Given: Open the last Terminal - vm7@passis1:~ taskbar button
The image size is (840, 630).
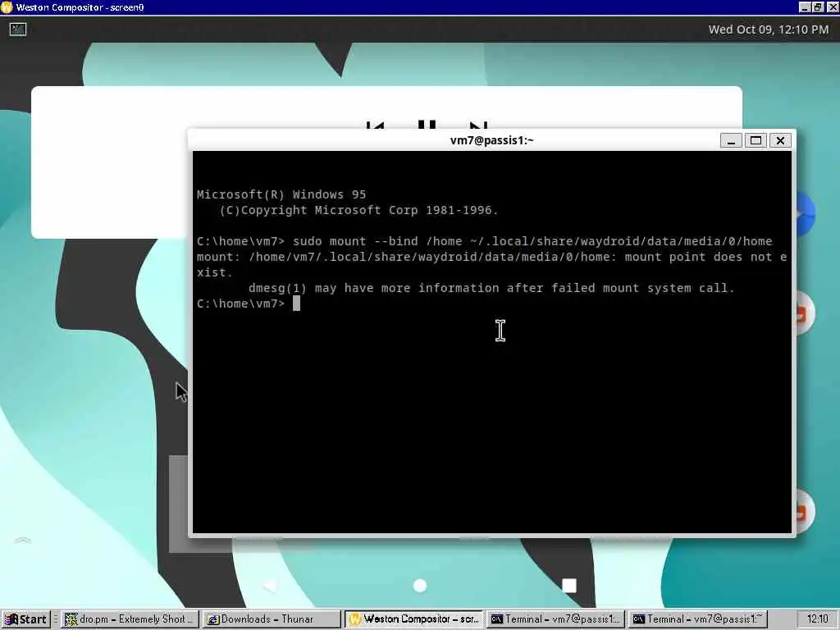Looking at the screenshot, I should click(697, 619).
